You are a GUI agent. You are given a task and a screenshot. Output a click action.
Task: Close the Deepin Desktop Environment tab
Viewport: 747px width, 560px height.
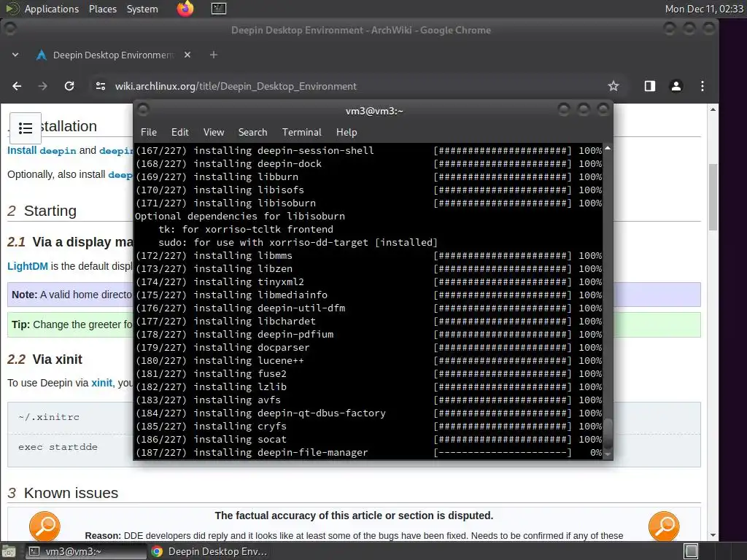coord(187,55)
